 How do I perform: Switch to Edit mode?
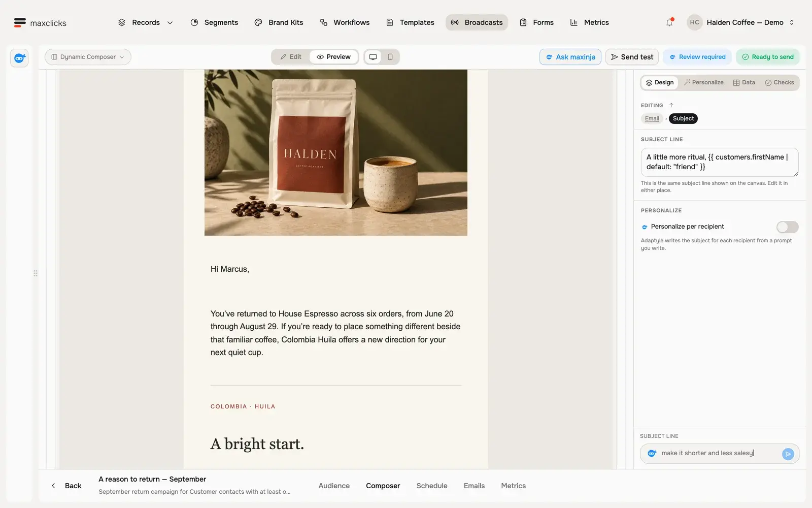291,57
